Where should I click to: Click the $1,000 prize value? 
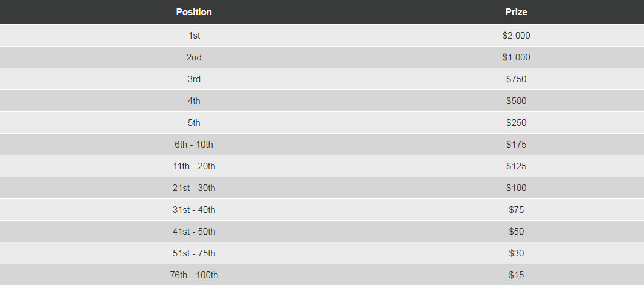[x=516, y=57]
